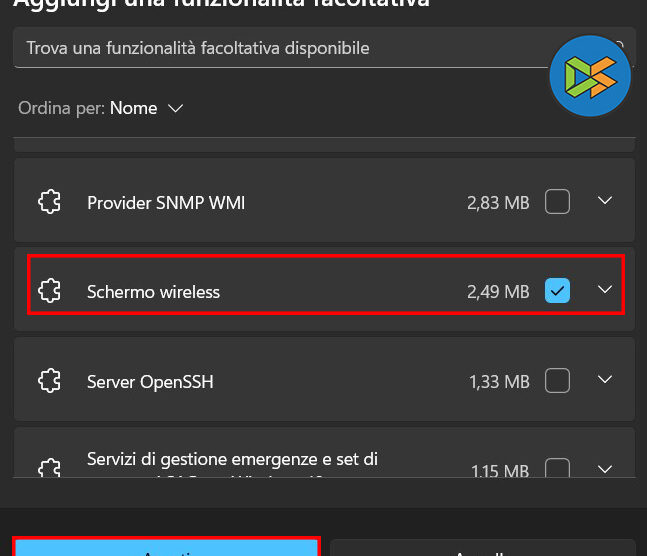Click the Servizi di gestione emergenze puzzle icon
The width and height of the screenshot is (647, 556).
[x=49, y=468]
